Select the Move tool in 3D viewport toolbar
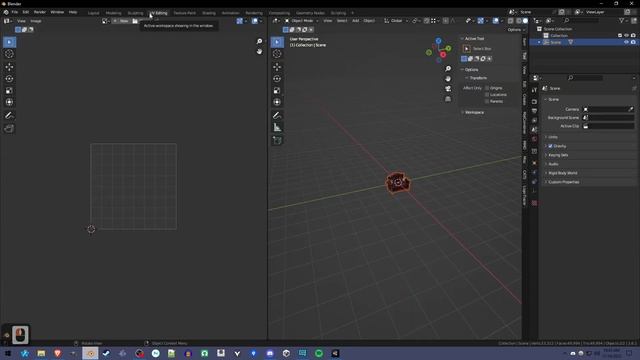Screen dimensions: 640x360 click(x=277, y=67)
